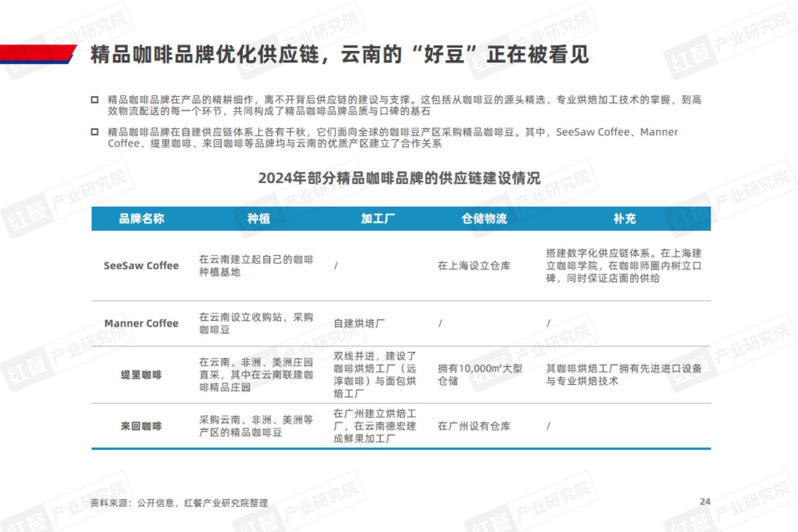Click the cell 在云南建立起自己的咖啡种植基地
Screen dimensions: 798x532
point(256,265)
